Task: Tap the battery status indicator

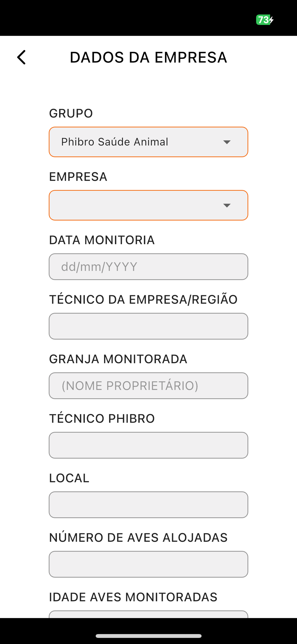Action: pos(264,20)
